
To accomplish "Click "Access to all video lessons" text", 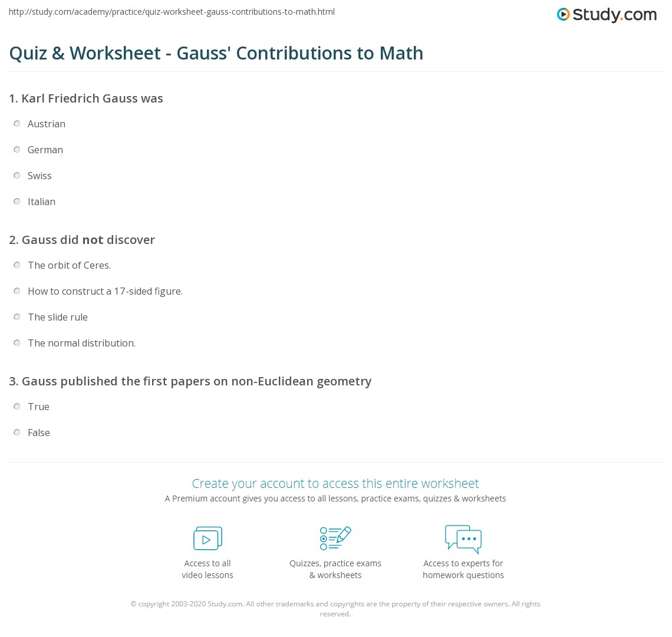I will pos(207,569).
